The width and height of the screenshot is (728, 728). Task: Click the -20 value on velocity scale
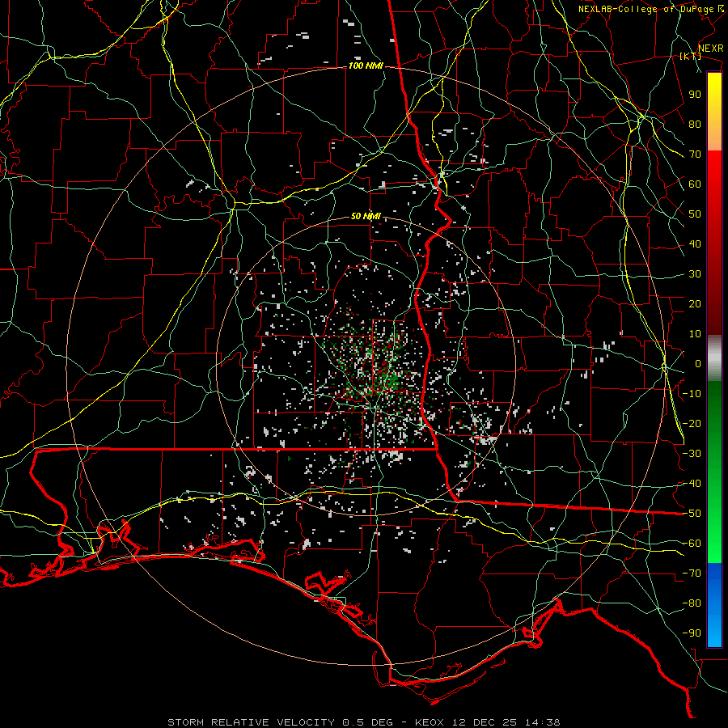(692, 423)
